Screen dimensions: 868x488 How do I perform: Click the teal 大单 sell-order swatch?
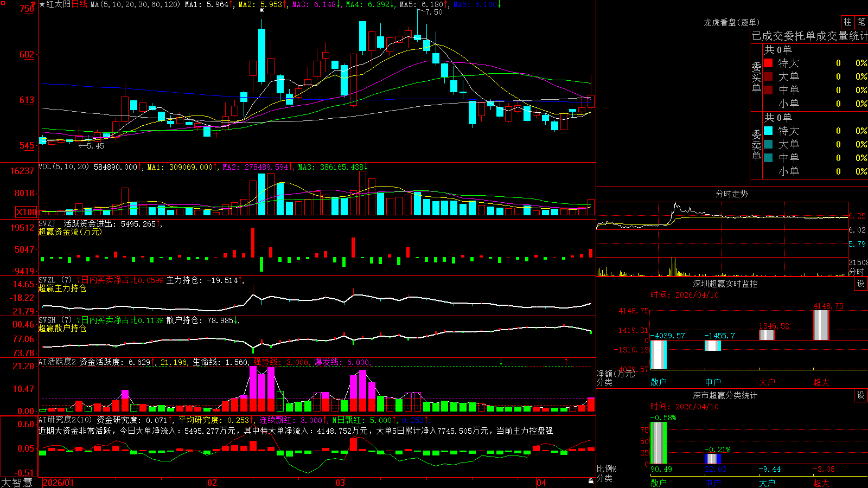click(768, 144)
